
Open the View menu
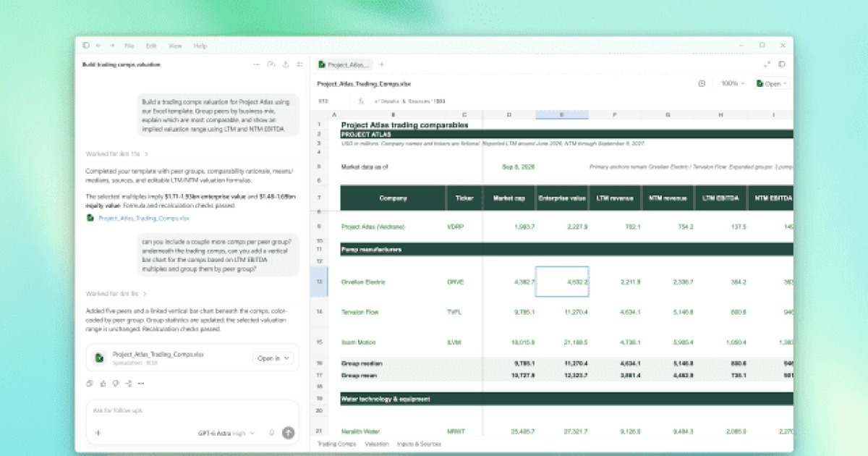coord(175,46)
